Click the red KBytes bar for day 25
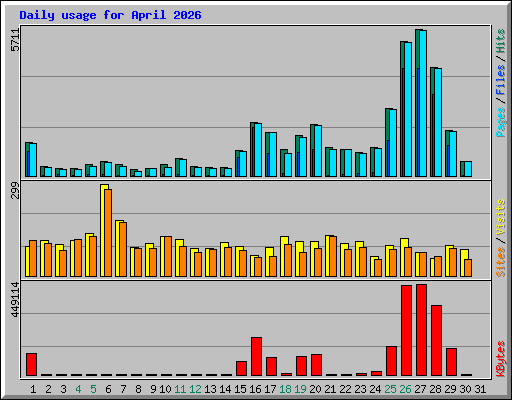Image resolution: width=512 pixels, height=400 pixels. [391, 361]
